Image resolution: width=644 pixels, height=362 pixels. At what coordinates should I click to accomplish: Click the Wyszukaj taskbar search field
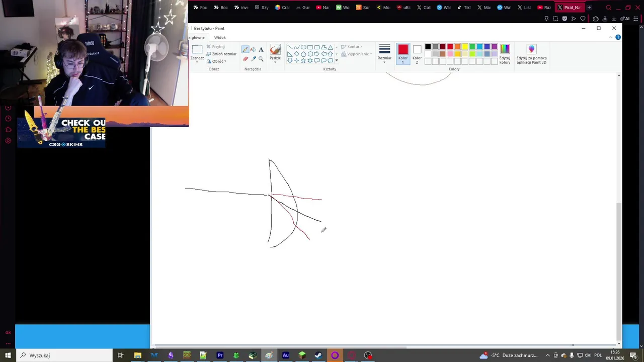64,355
